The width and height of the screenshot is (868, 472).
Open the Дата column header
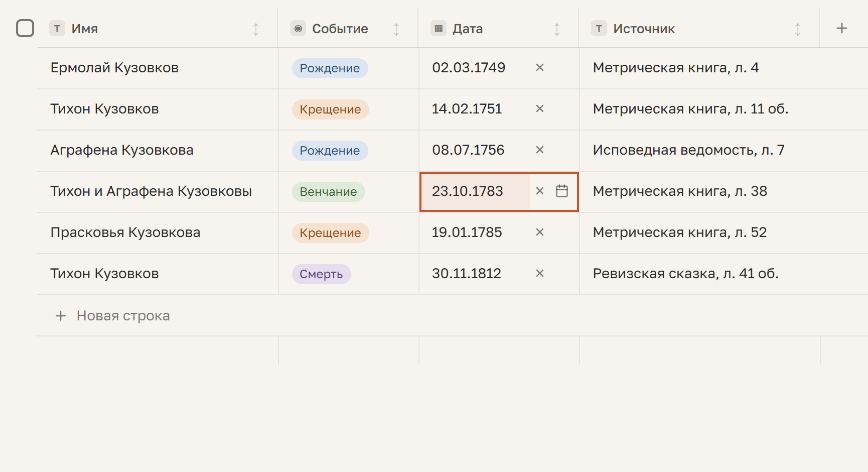coord(498,29)
